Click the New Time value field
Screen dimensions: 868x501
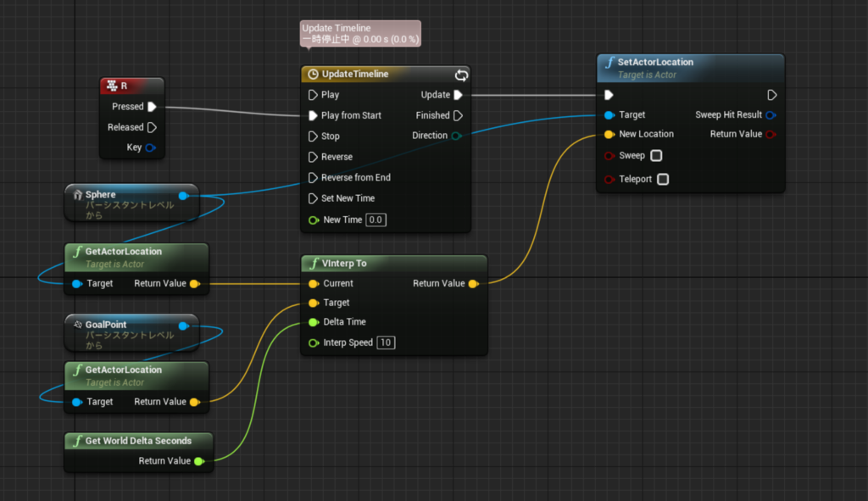[x=375, y=220]
